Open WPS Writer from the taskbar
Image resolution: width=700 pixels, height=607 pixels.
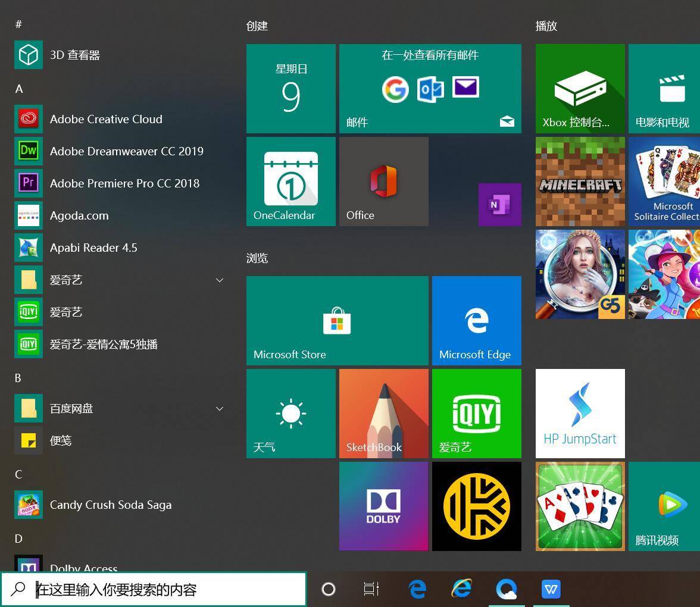click(x=551, y=589)
